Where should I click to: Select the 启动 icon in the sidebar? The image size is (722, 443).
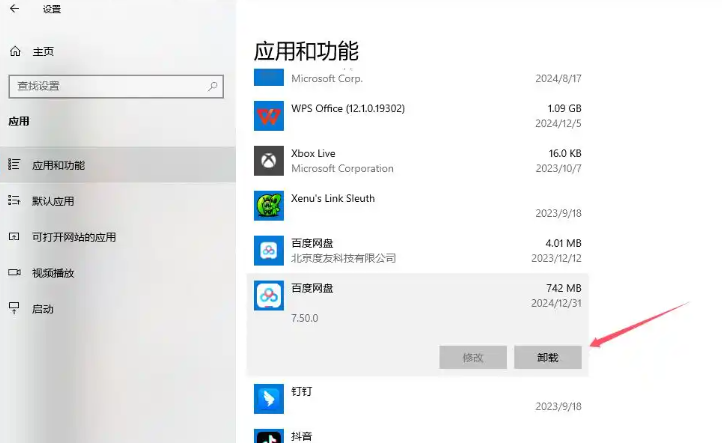tap(14, 308)
